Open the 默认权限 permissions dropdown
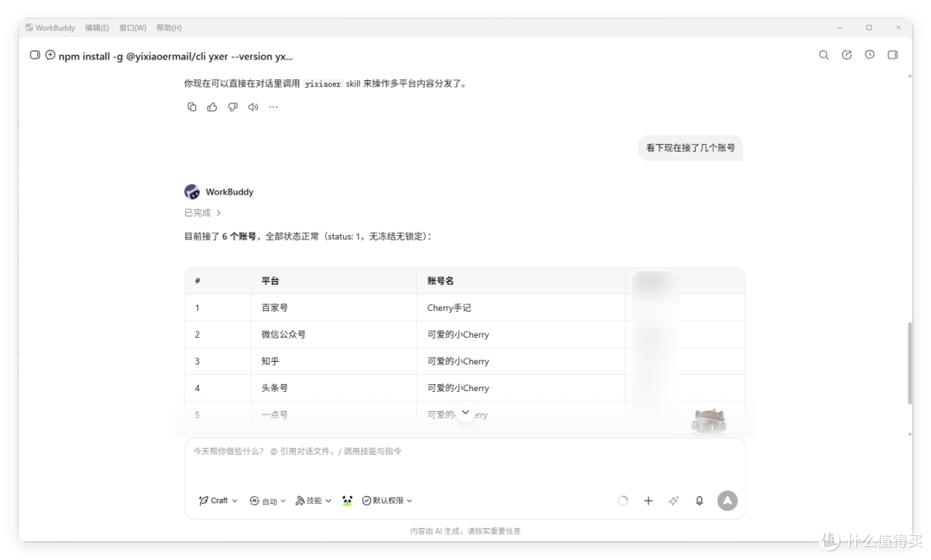The image size is (931, 560). click(387, 501)
